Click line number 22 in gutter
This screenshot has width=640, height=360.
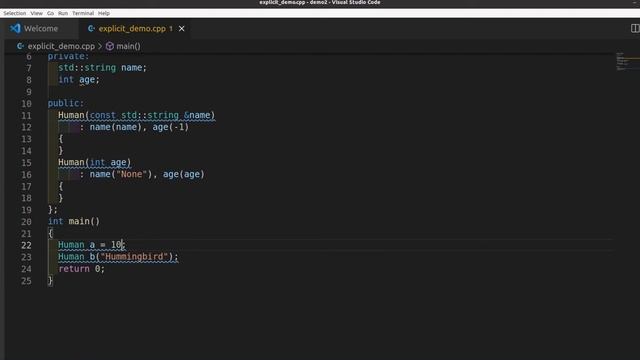[x=26, y=245]
